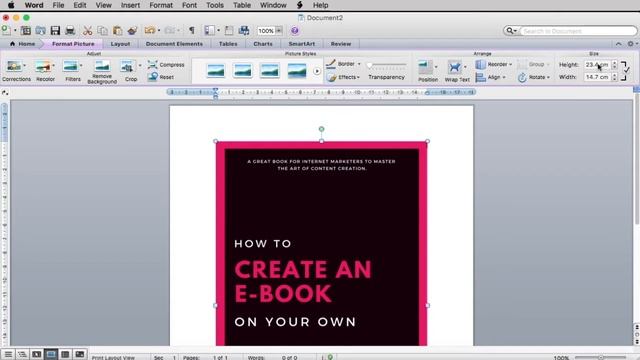Switch to Draft view button
The width and height of the screenshot is (640, 360).
[x=8, y=354]
